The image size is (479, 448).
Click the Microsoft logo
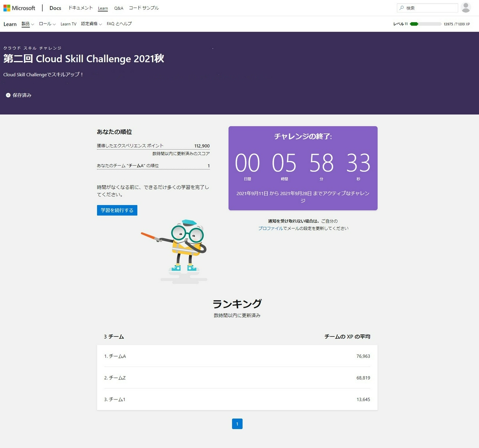[x=19, y=8]
